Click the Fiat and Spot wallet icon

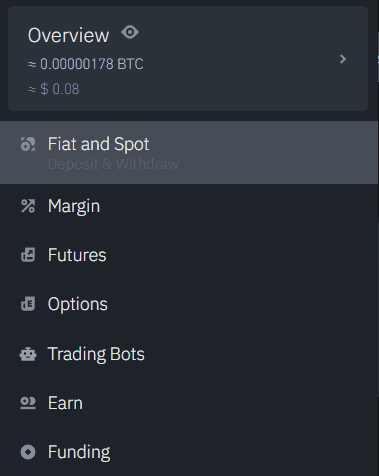[x=28, y=144]
